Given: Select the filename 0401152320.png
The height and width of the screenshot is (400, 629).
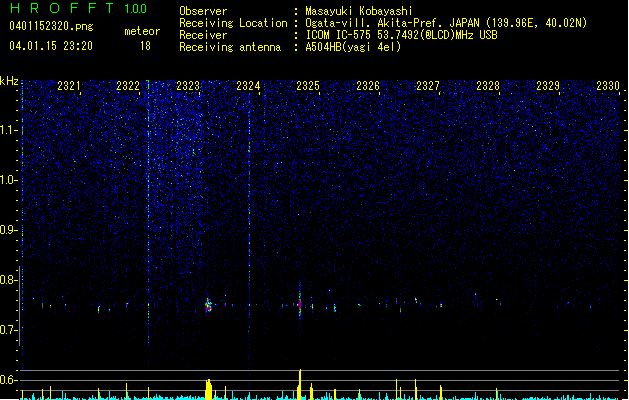Looking at the screenshot, I should (x=51, y=26).
